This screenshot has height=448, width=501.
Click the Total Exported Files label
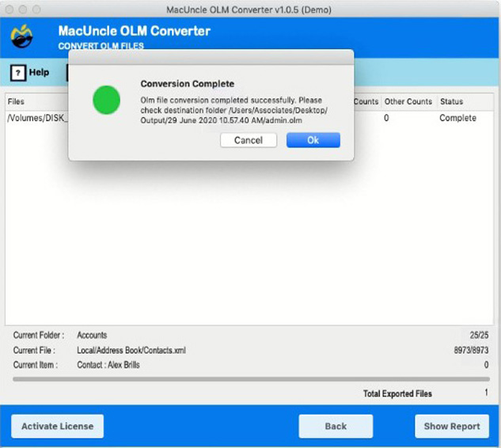pyautogui.click(x=397, y=393)
